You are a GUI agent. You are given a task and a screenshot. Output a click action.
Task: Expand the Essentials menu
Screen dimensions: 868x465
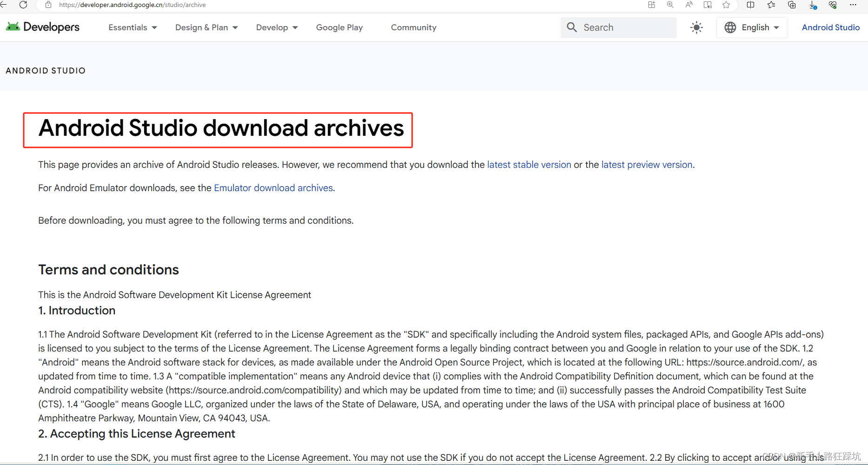133,27
